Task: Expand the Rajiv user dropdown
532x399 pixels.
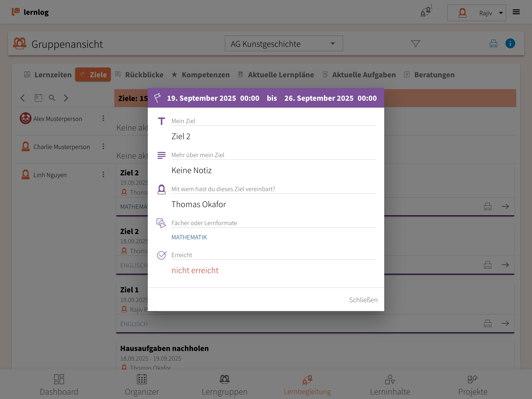Action: click(477, 13)
